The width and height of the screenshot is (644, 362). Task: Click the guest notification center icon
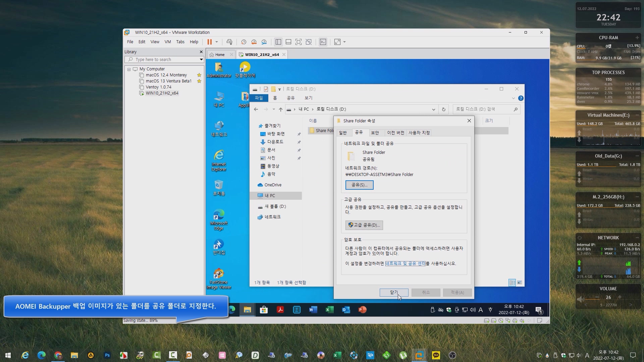(539, 310)
